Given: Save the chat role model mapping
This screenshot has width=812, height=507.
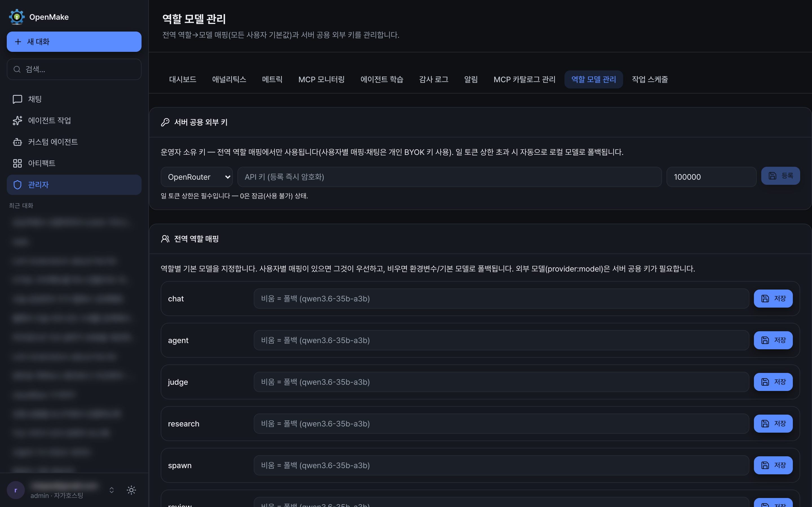Looking at the screenshot, I should pyautogui.click(x=773, y=299).
